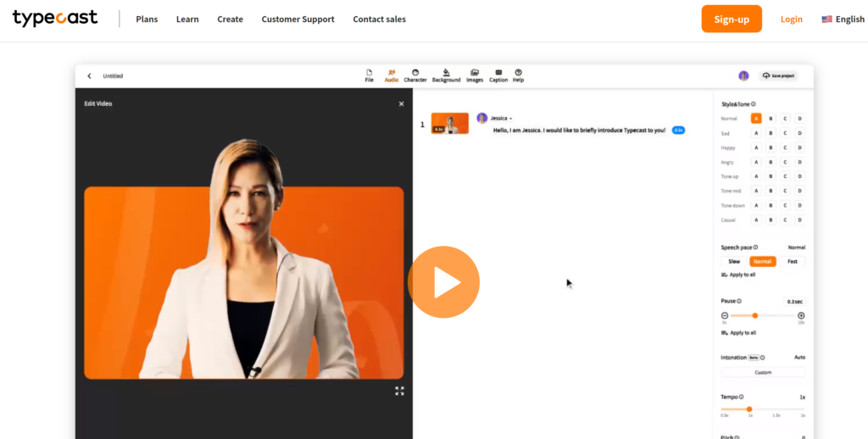Select Sad style C
868x439 pixels.
(x=785, y=133)
